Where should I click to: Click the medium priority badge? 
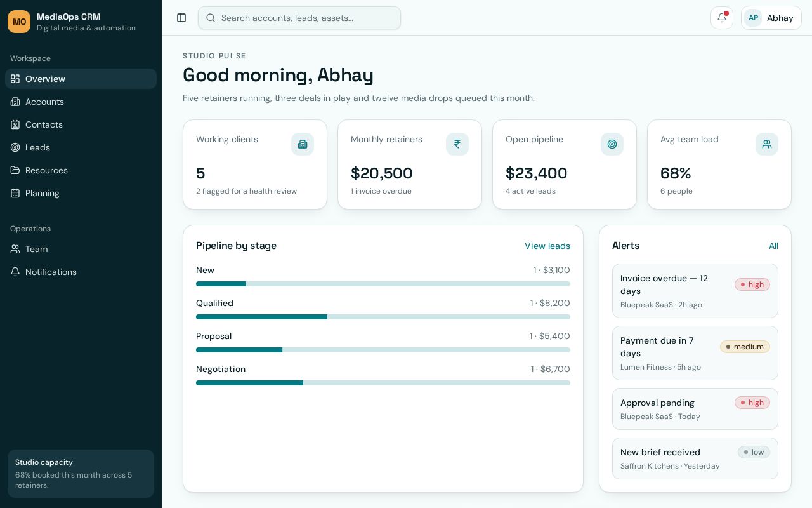click(745, 347)
